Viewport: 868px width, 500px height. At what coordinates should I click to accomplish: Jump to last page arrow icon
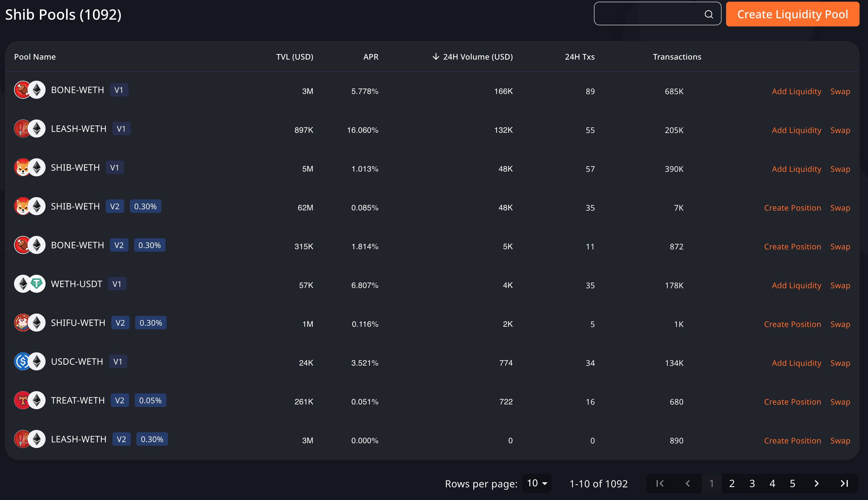[x=844, y=483]
